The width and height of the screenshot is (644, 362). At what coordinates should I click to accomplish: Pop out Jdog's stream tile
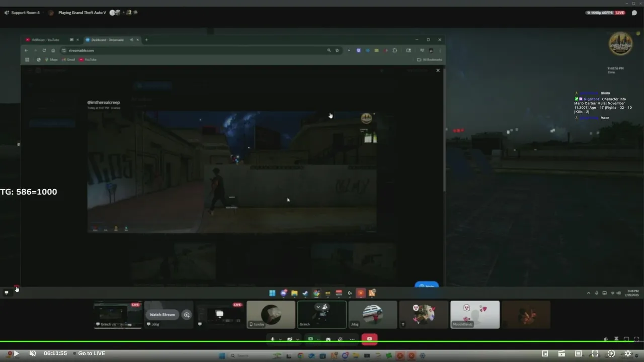pos(187,315)
